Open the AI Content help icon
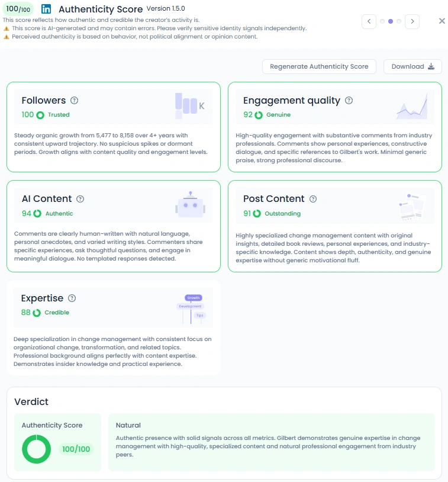448x482 pixels. [80, 199]
